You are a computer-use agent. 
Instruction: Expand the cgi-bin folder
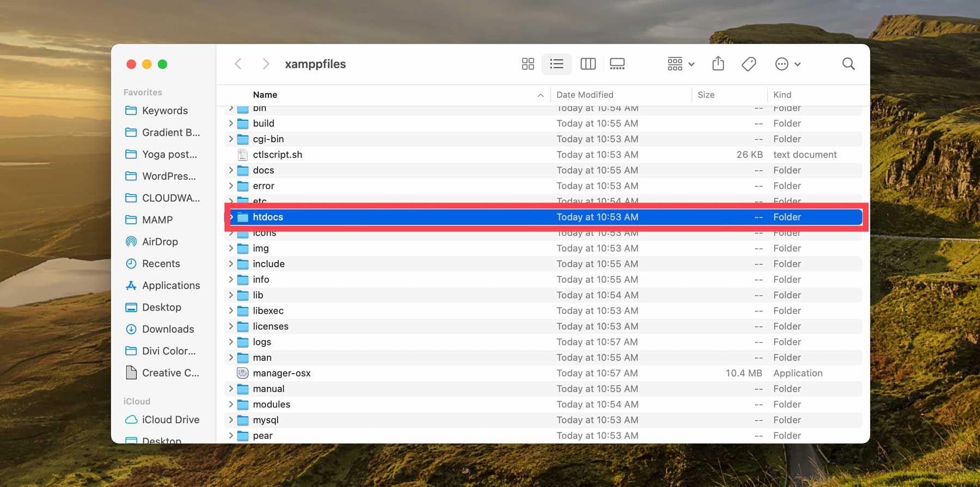231,139
